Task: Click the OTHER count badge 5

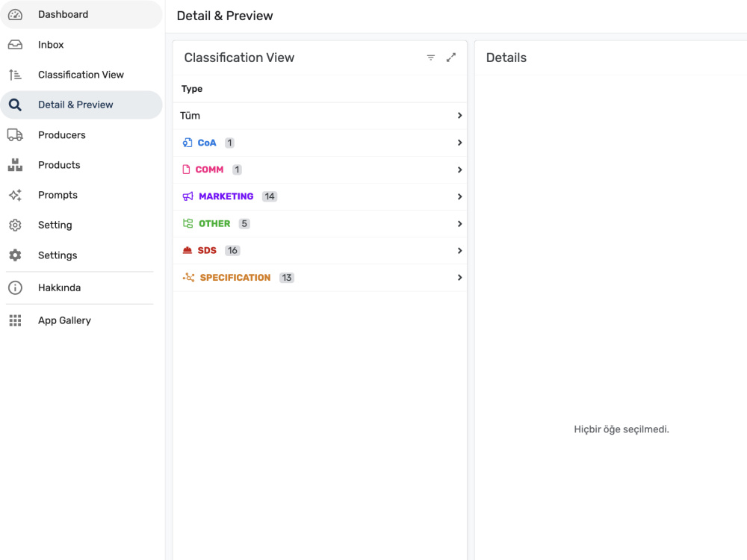Action: tap(244, 224)
